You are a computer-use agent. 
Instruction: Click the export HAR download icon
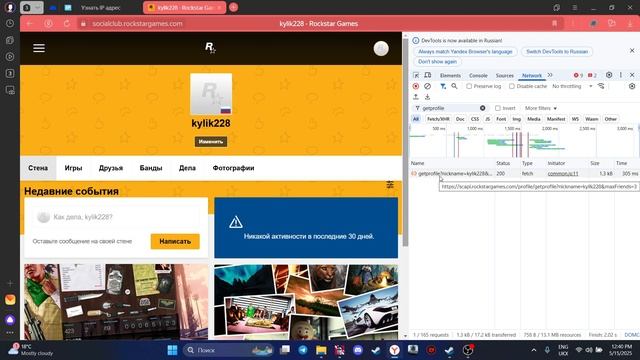[427, 97]
